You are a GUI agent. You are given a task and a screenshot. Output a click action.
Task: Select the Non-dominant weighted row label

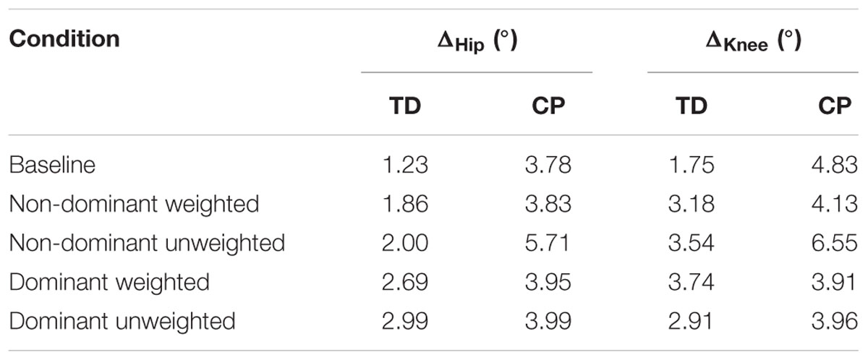[134, 204]
